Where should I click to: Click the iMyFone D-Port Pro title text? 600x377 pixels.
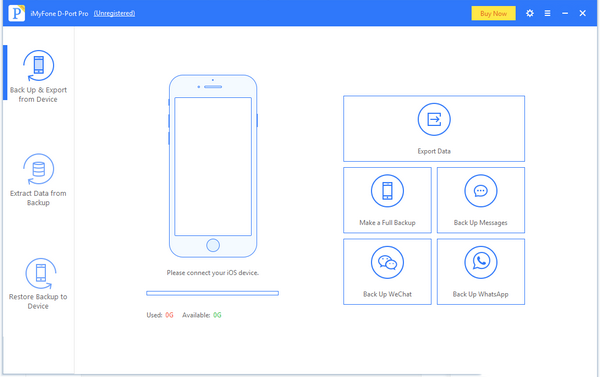click(59, 13)
